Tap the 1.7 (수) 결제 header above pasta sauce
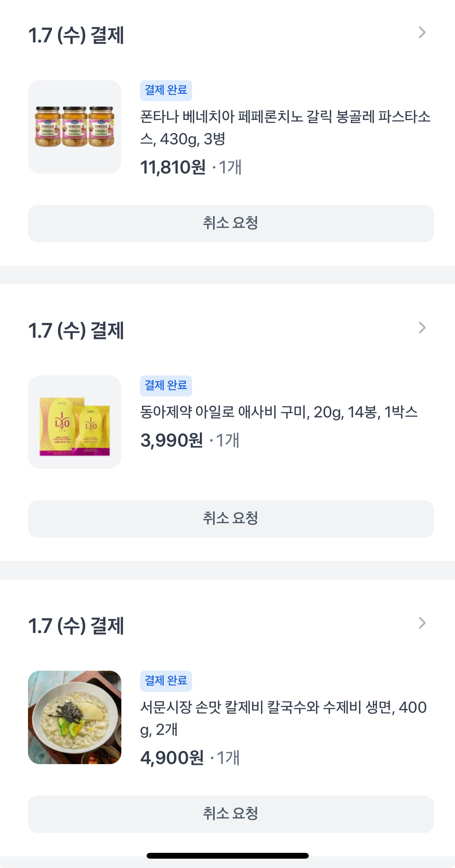The image size is (455, 868). pos(76,35)
